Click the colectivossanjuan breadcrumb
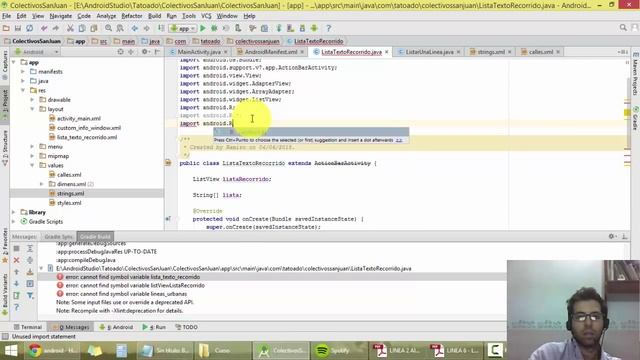The width and height of the screenshot is (640, 360). (257, 41)
